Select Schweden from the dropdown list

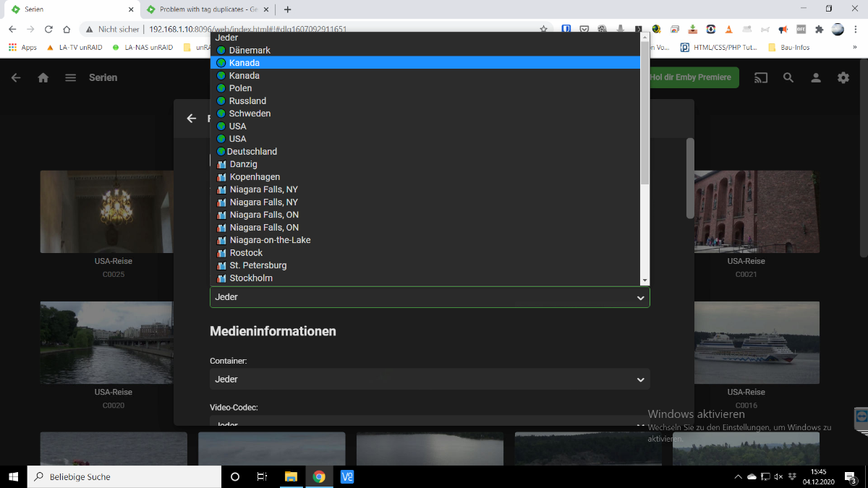point(425,114)
